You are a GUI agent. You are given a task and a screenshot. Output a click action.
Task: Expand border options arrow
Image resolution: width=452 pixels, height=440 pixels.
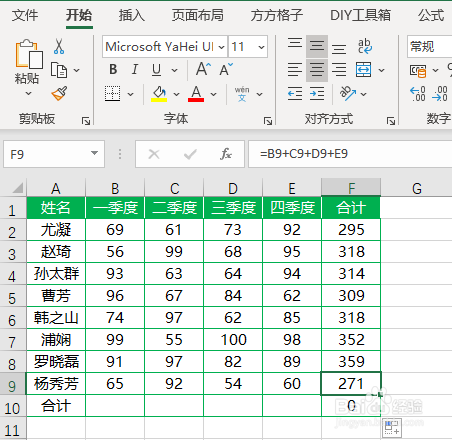coord(131,94)
